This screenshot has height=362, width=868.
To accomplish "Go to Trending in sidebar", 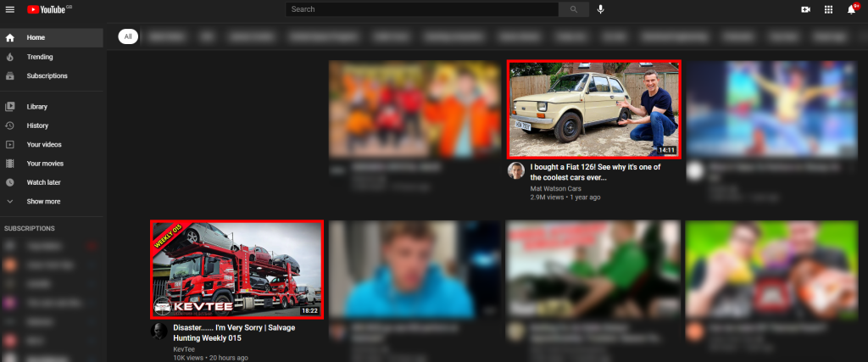I will (x=40, y=57).
